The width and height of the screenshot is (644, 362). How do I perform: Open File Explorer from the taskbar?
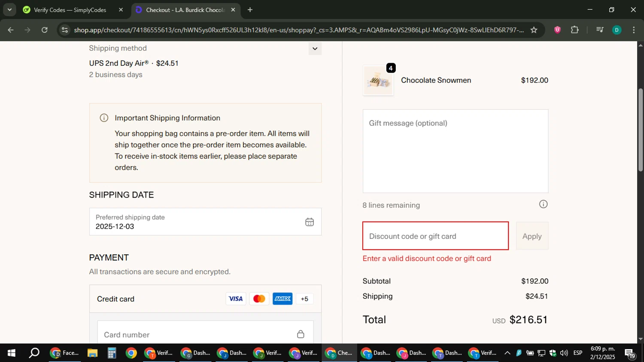[x=92, y=353]
